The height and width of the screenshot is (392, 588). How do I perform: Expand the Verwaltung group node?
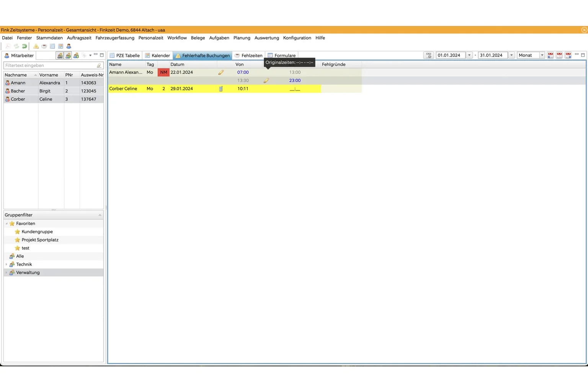coord(7,273)
